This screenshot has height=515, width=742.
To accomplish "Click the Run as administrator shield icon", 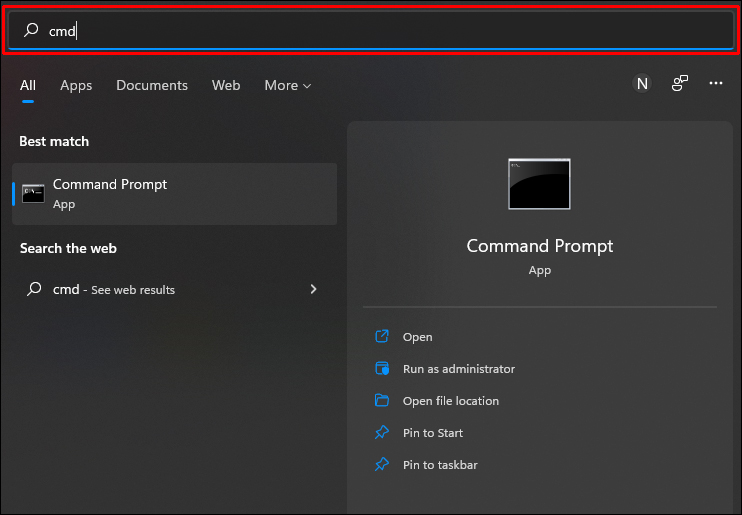I will point(381,369).
